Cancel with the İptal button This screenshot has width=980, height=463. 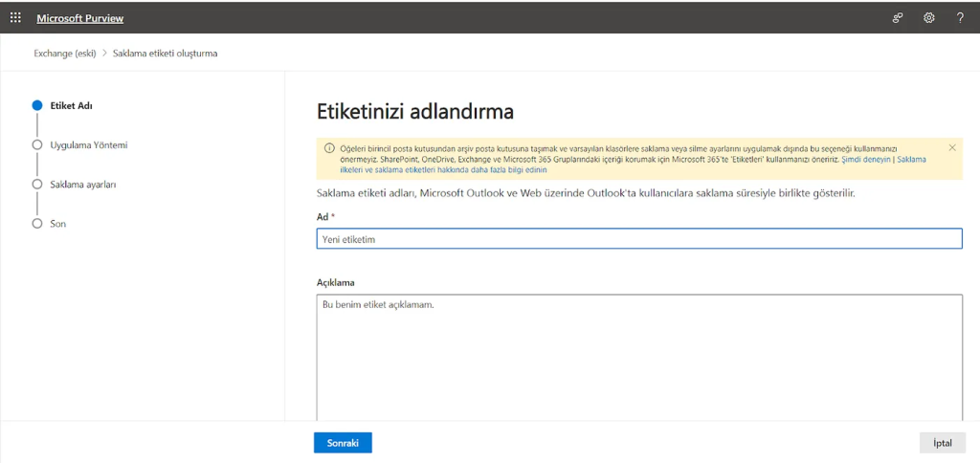(x=942, y=443)
